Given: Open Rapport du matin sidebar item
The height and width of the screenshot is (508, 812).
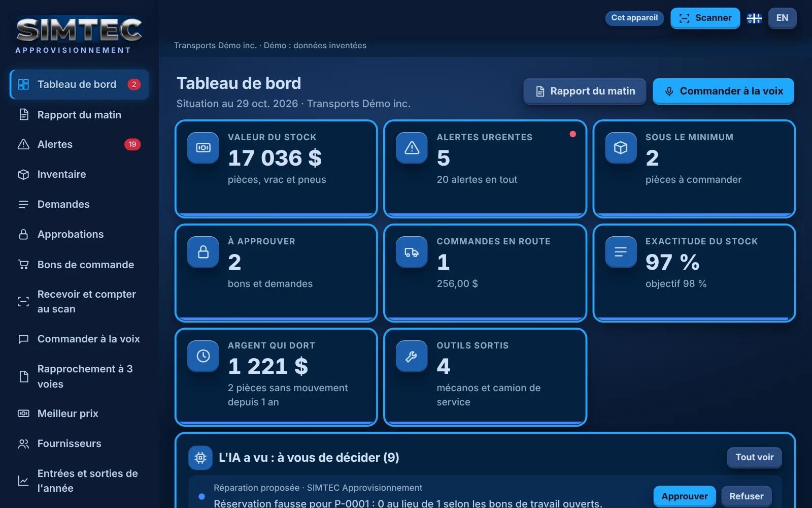Looking at the screenshot, I should (x=79, y=115).
